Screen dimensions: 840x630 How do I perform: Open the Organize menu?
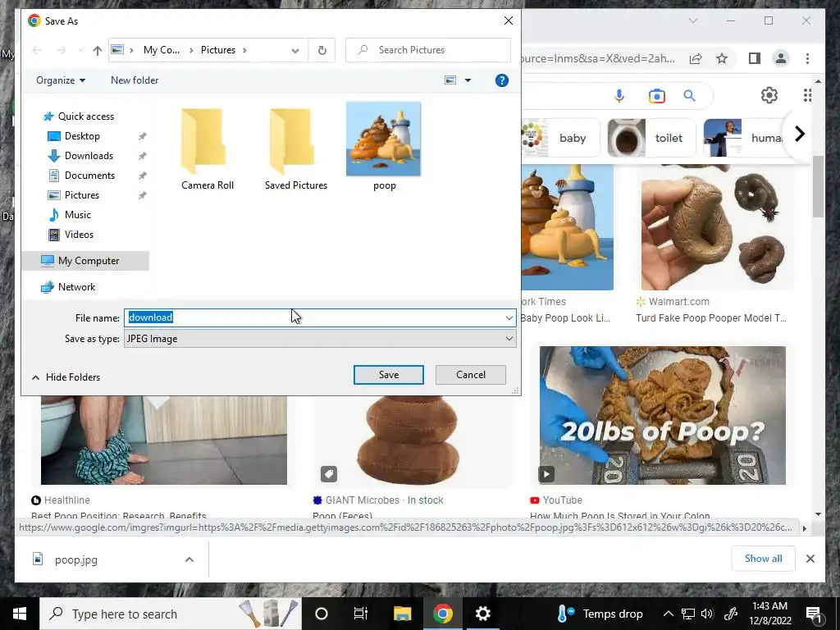[61, 80]
